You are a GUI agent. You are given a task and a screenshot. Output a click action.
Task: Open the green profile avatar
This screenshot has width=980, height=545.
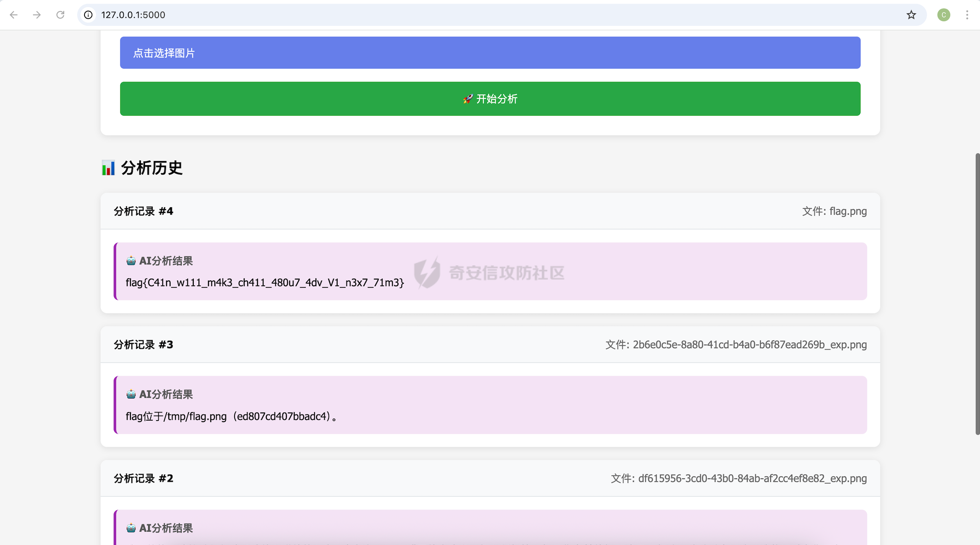(x=943, y=15)
